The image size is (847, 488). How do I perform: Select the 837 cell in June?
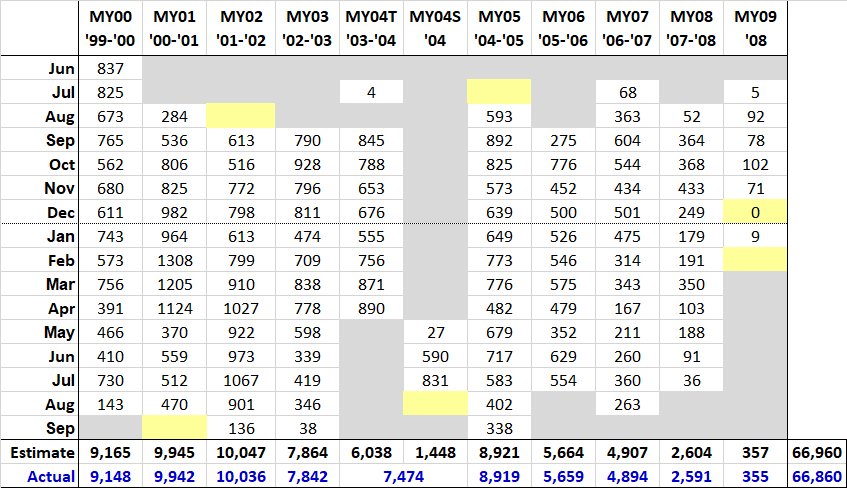110,69
